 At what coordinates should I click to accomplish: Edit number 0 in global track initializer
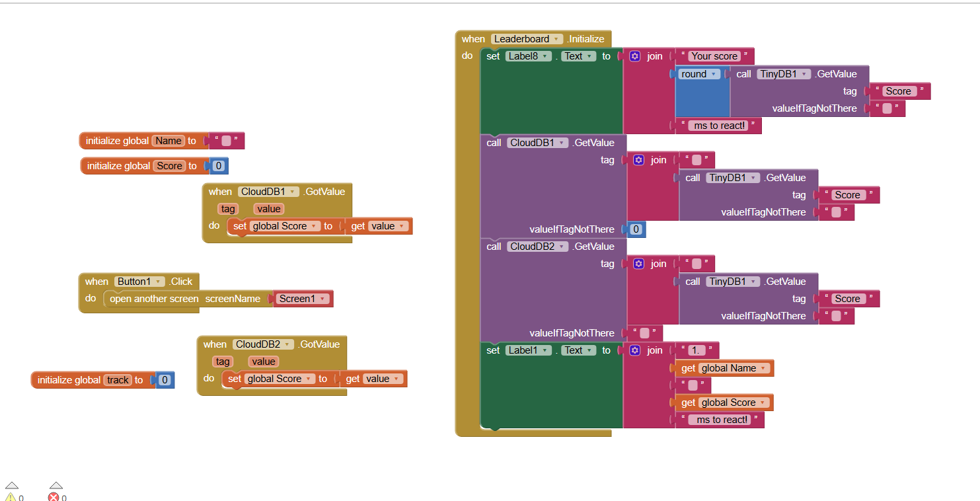[x=165, y=380]
